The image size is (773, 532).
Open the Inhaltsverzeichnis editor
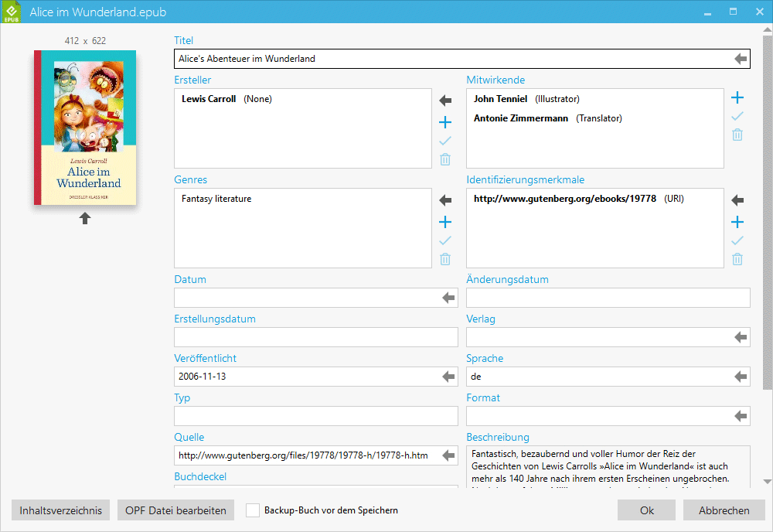point(60,510)
